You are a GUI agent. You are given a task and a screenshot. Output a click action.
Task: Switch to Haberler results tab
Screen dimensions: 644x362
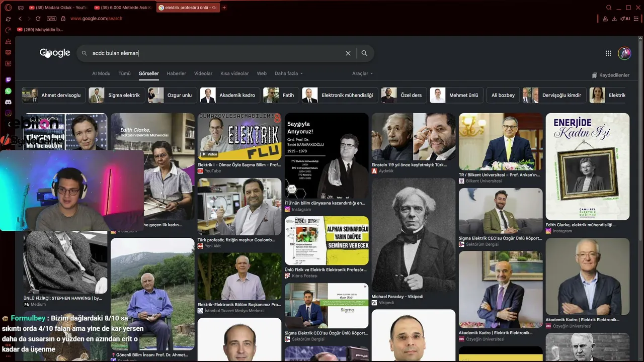coord(176,73)
